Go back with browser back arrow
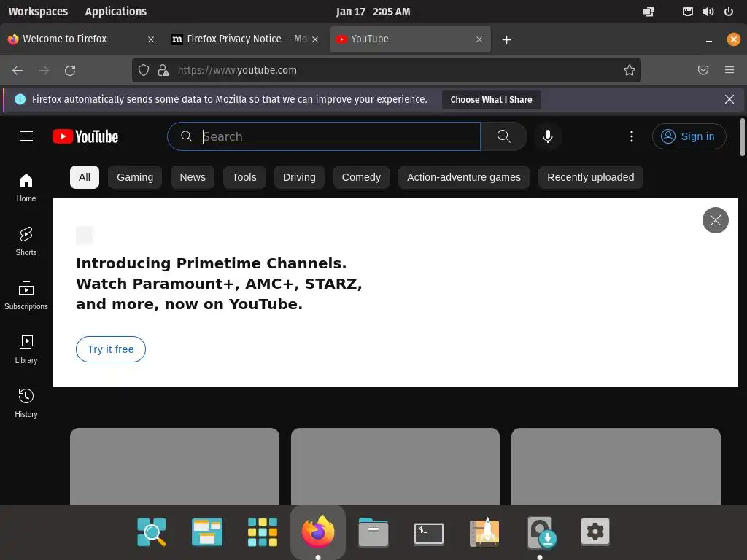The width and height of the screenshot is (747, 560). pos(18,71)
